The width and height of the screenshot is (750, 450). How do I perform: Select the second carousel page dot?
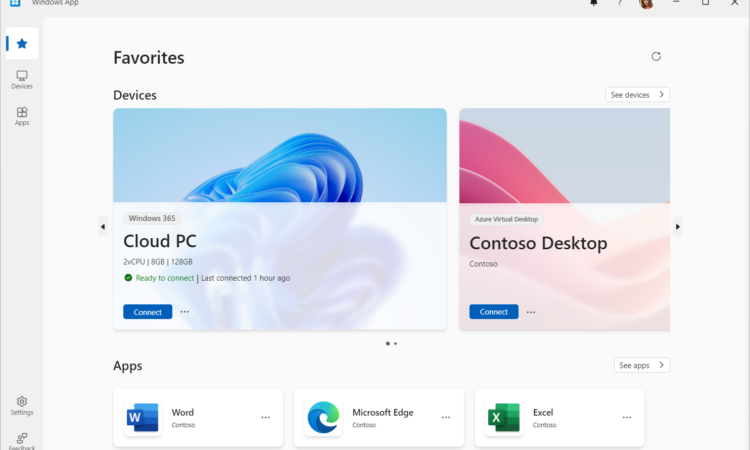(395, 343)
